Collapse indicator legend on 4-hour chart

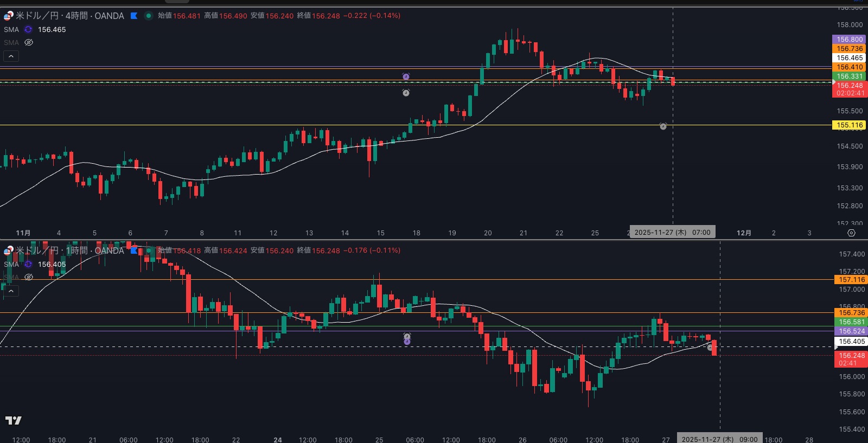[11, 56]
